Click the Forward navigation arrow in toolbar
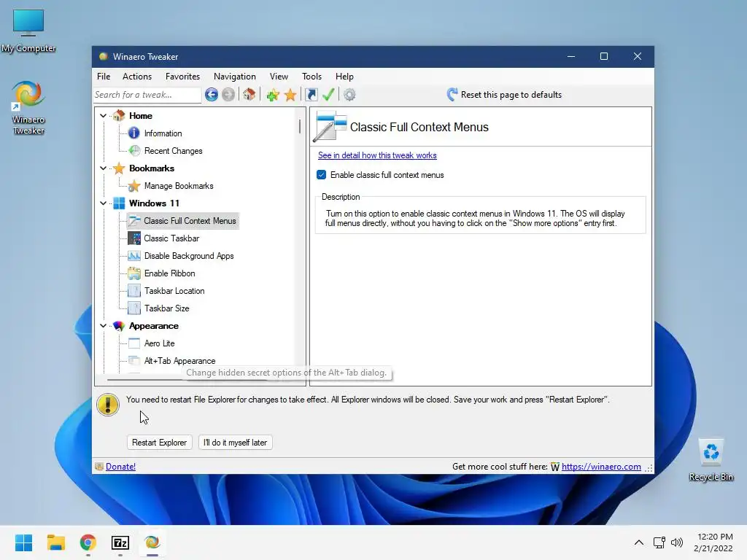 (228, 95)
